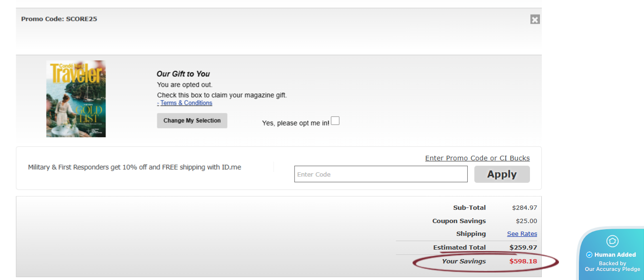Click the Promo Code: SCORE25 label

click(59, 19)
